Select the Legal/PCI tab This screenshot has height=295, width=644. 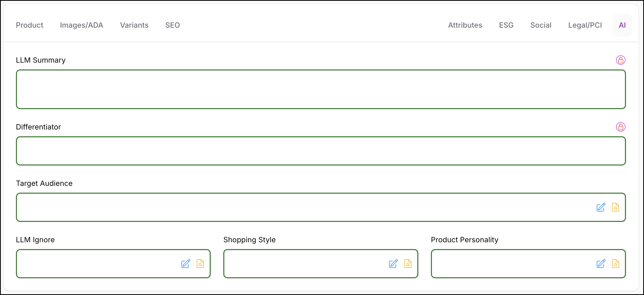point(585,25)
